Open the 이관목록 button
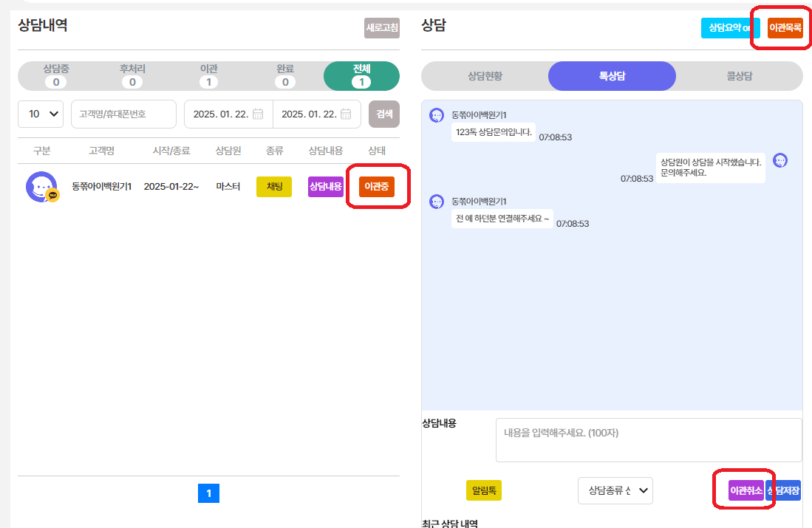 (785, 28)
